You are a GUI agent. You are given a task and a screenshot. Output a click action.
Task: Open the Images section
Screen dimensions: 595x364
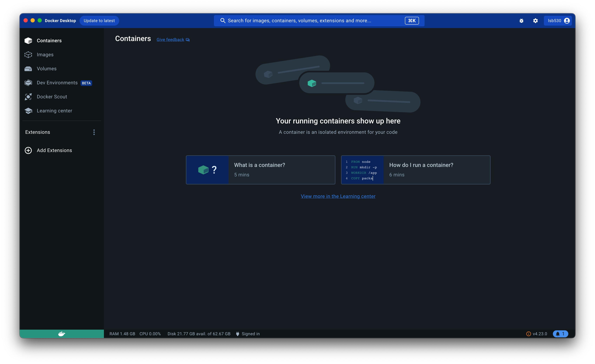tap(45, 55)
